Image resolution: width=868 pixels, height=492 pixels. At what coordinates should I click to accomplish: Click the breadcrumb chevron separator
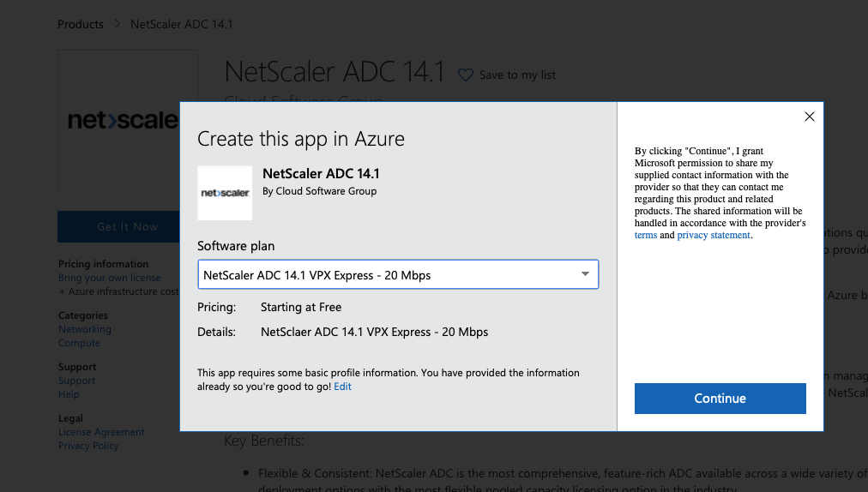(118, 24)
